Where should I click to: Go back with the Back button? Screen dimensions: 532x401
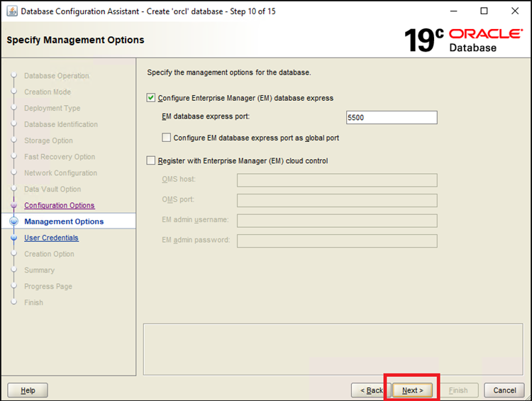pos(371,390)
